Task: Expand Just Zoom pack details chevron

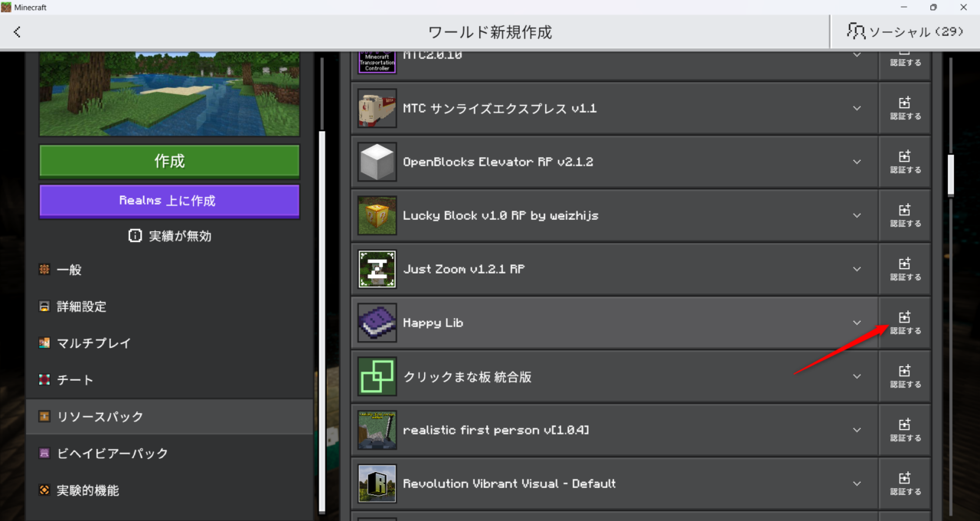Action: tap(857, 269)
